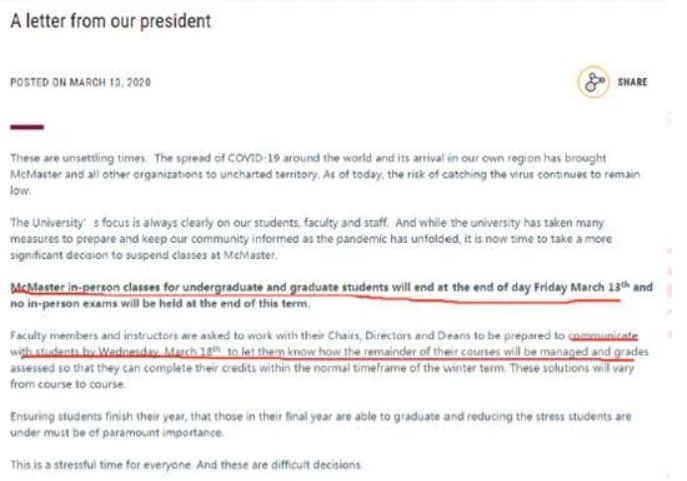Click the circular share icon
The height and width of the screenshot is (481, 687).
pos(592,82)
